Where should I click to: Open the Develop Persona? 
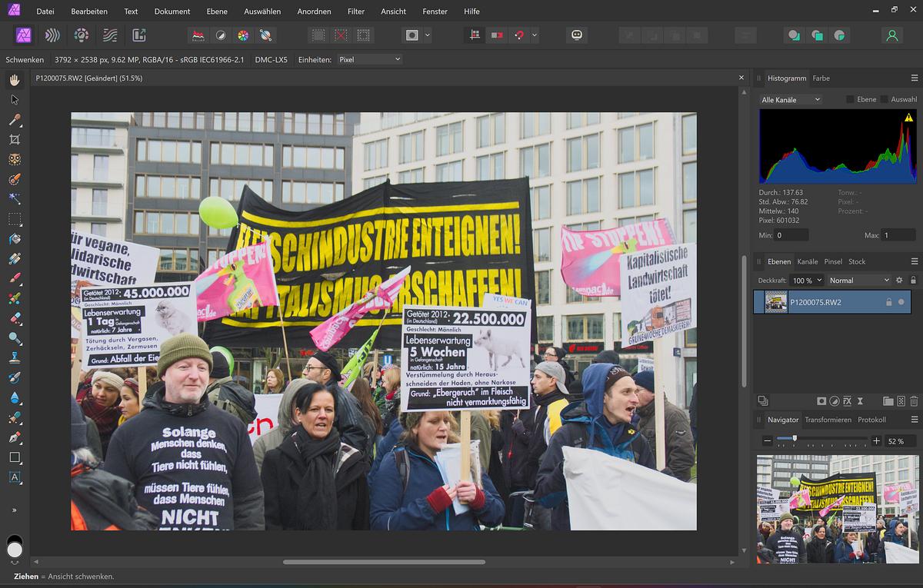[x=82, y=35]
